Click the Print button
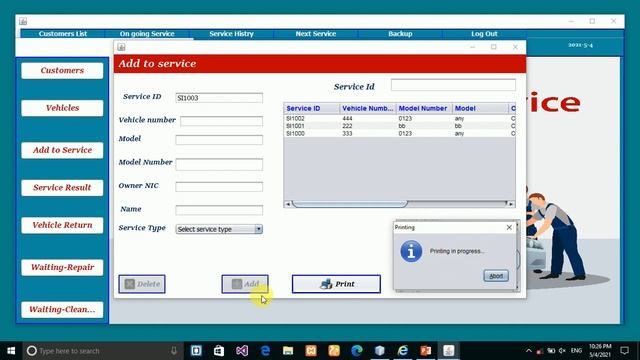 [336, 284]
